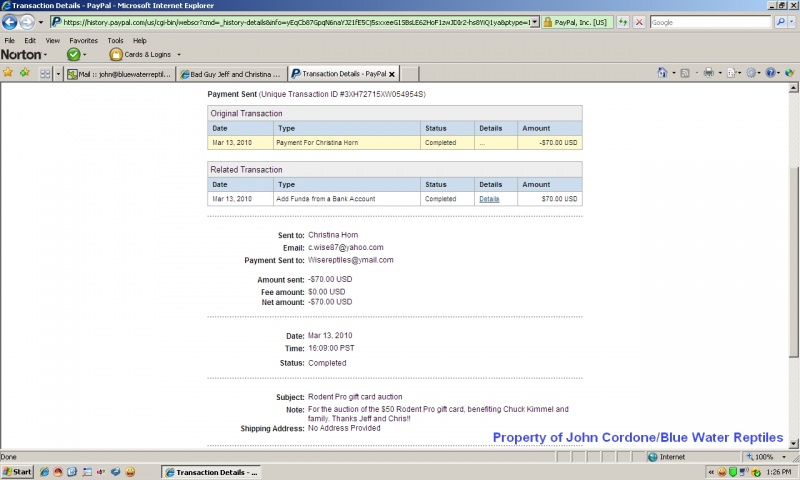This screenshot has height=480, width=800.
Task: Expand Cards & Logins dropdown arrow
Action: click(x=179, y=55)
